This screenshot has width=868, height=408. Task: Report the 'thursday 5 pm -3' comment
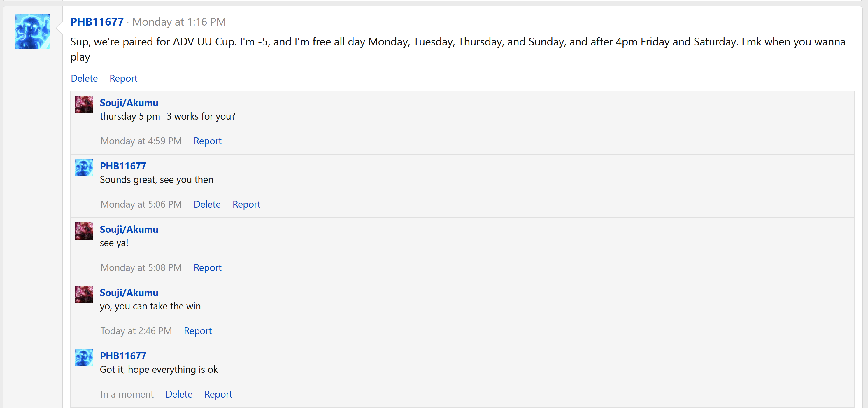pyautogui.click(x=207, y=141)
